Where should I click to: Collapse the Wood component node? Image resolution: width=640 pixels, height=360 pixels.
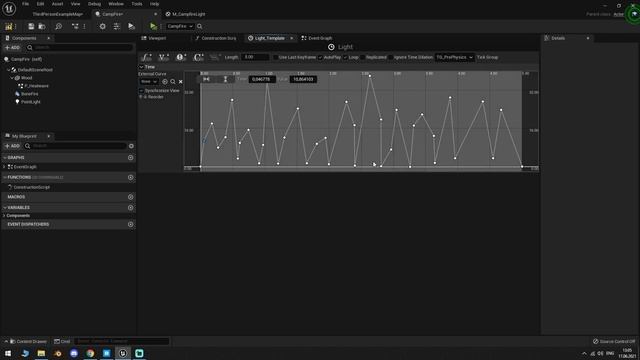[12, 78]
